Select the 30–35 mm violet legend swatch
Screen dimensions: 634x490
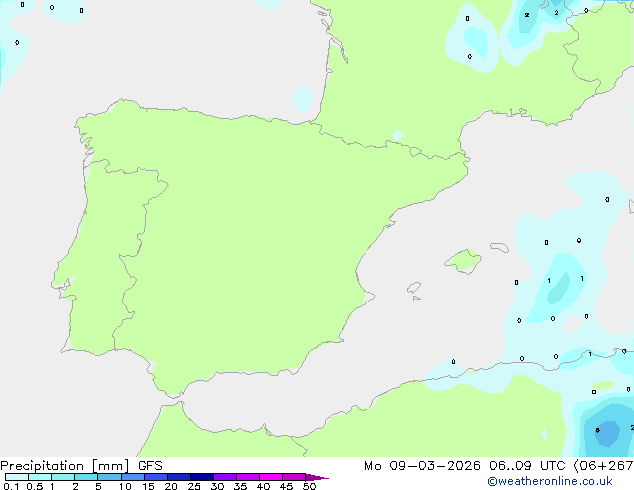224,477
